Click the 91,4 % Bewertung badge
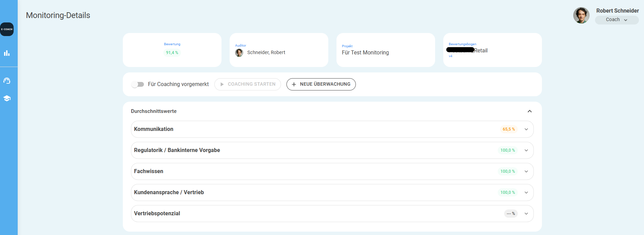The image size is (644, 235). click(172, 53)
